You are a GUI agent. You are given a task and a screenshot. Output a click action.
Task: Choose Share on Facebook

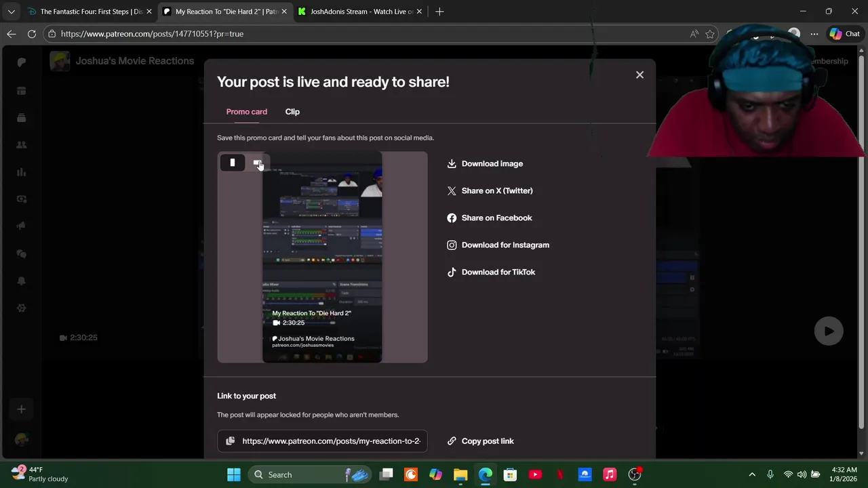click(496, 218)
